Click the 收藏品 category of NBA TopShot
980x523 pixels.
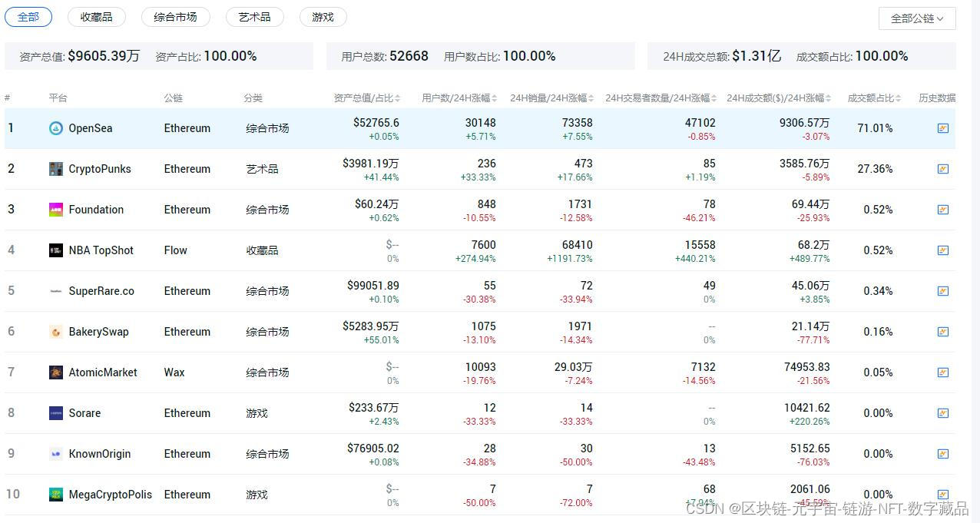(263, 250)
